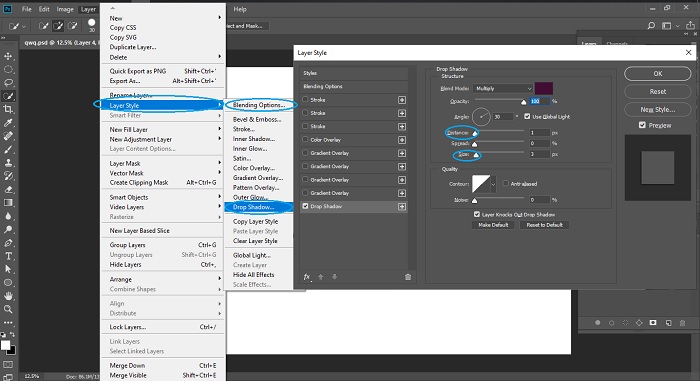Choose Drop Shadow from Layer Style submenu

point(259,207)
